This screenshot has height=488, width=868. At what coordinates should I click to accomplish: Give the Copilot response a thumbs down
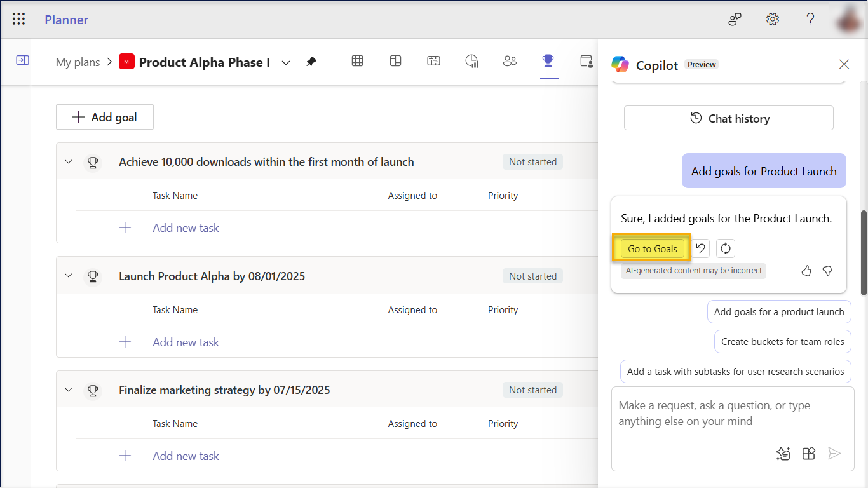[827, 271]
